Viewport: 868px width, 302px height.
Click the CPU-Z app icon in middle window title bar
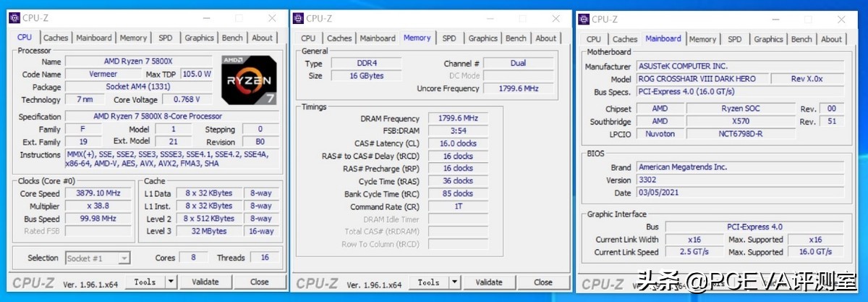[299, 19]
